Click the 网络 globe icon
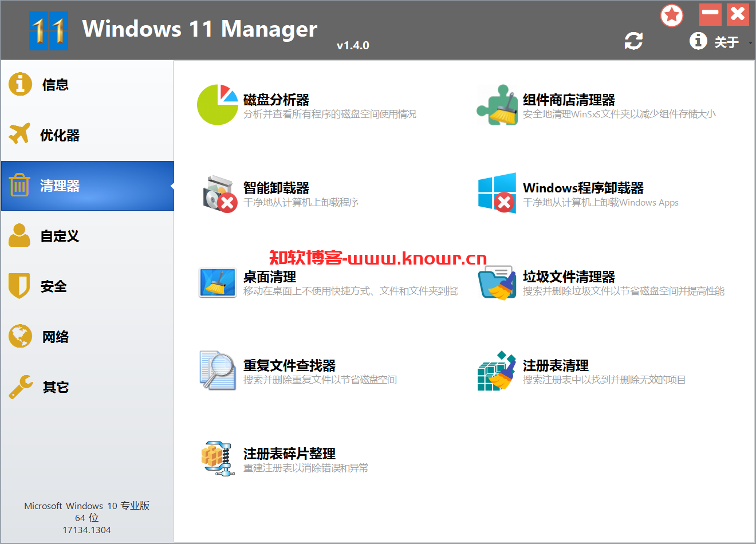Image resolution: width=756 pixels, height=544 pixels. coord(20,336)
